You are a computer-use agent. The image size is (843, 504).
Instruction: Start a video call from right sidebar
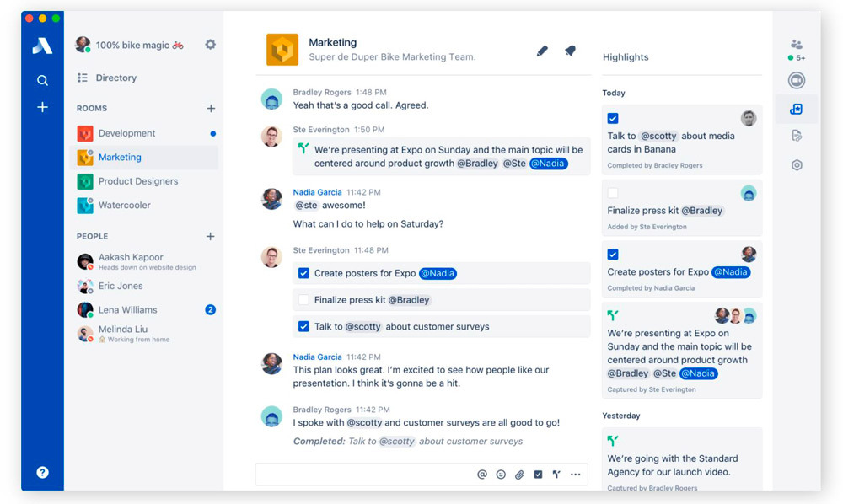point(796,81)
